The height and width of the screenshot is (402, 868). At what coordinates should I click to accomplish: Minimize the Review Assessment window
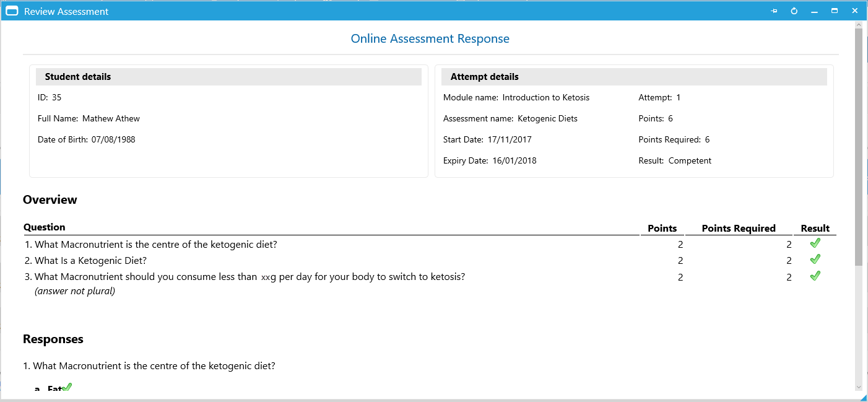click(x=815, y=11)
